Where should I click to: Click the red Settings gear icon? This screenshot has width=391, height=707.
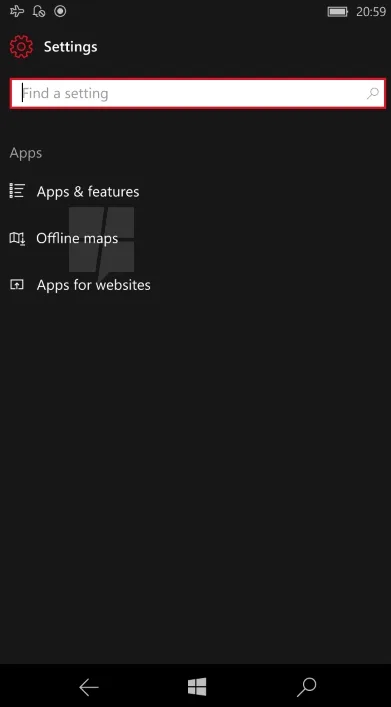[x=21, y=47]
